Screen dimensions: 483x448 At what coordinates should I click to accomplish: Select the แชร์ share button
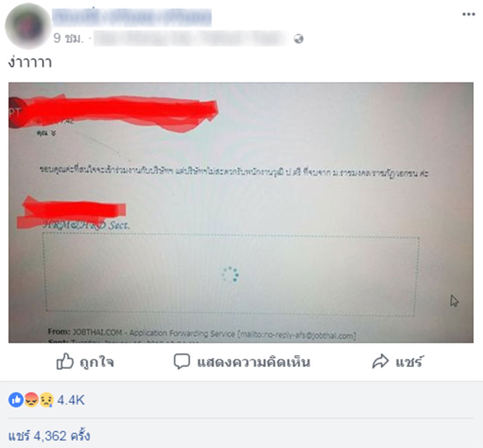click(x=398, y=361)
